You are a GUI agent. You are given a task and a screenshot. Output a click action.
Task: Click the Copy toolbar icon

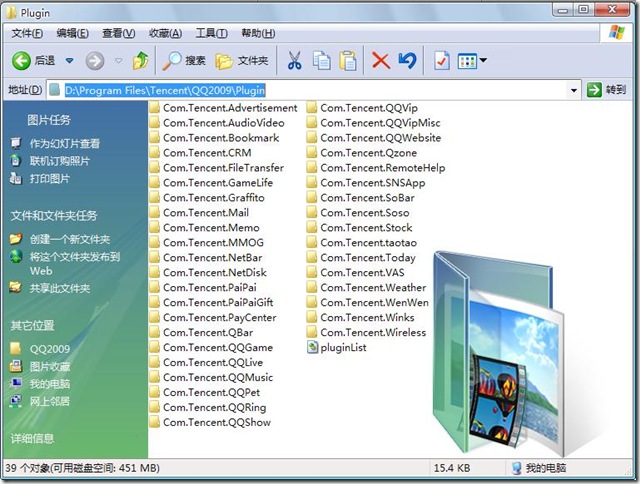pos(322,61)
